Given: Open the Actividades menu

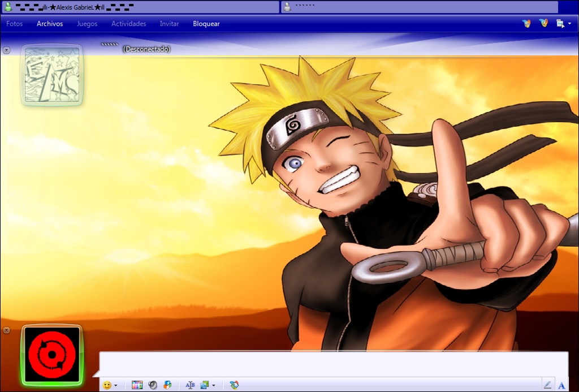Looking at the screenshot, I should (129, 24).
